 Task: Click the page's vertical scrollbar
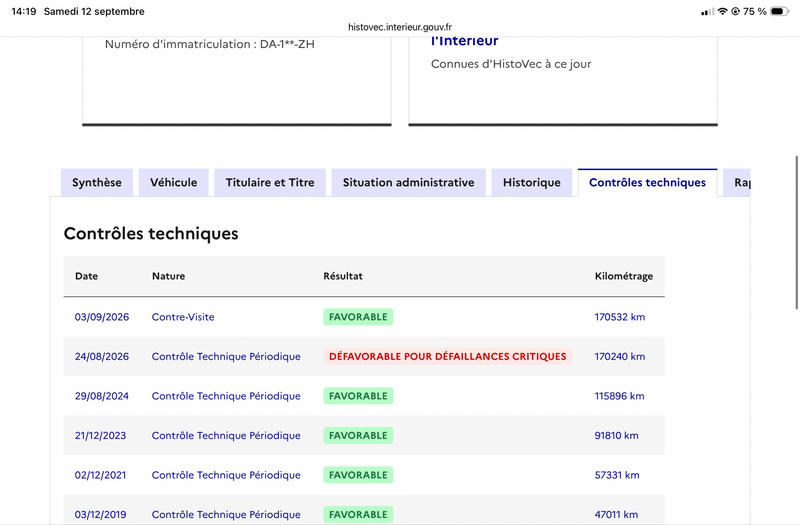(x=796, y=232)
